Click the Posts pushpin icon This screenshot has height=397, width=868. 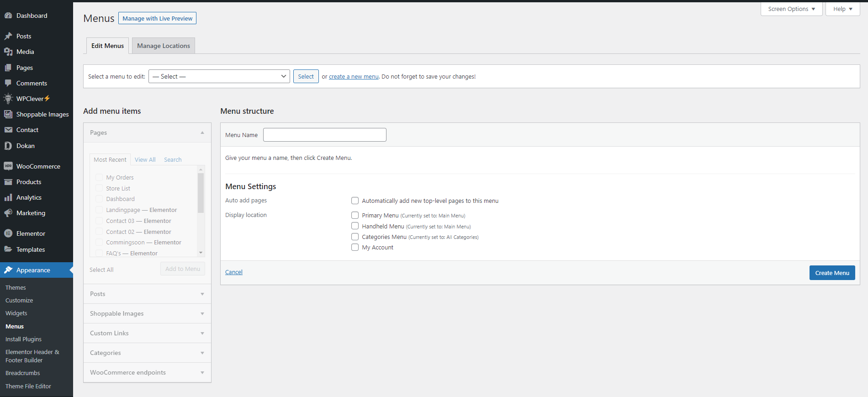click(8, 36)
